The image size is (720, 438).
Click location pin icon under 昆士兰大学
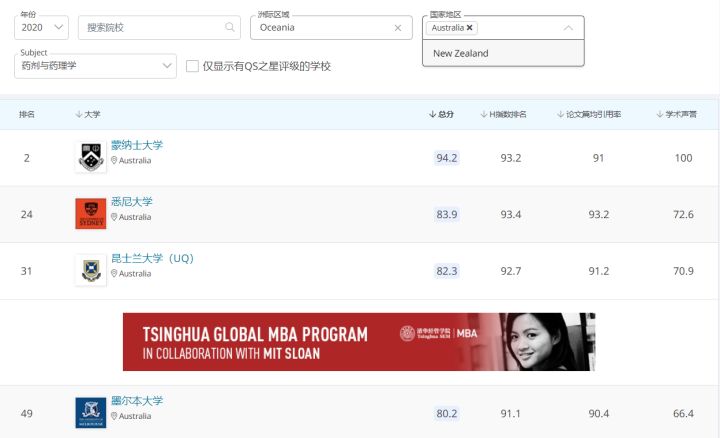tap(114, 273)
